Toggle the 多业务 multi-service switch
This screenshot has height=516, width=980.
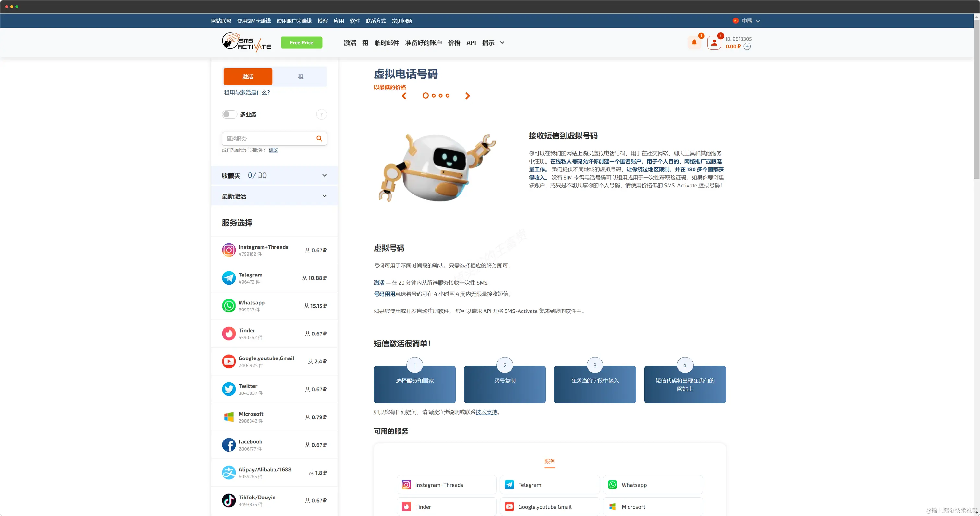pos(229,114)
